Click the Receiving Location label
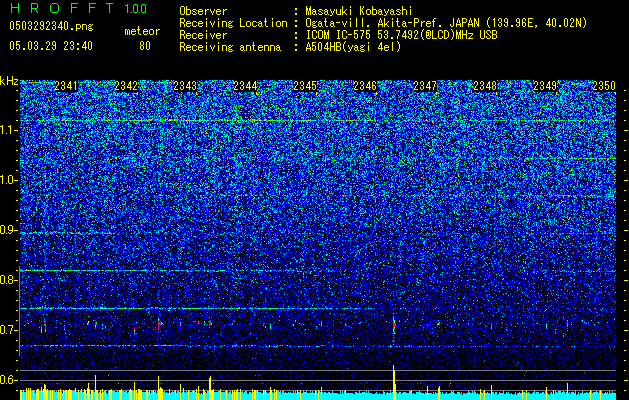The image size is (629, 400). click(233, 23)
